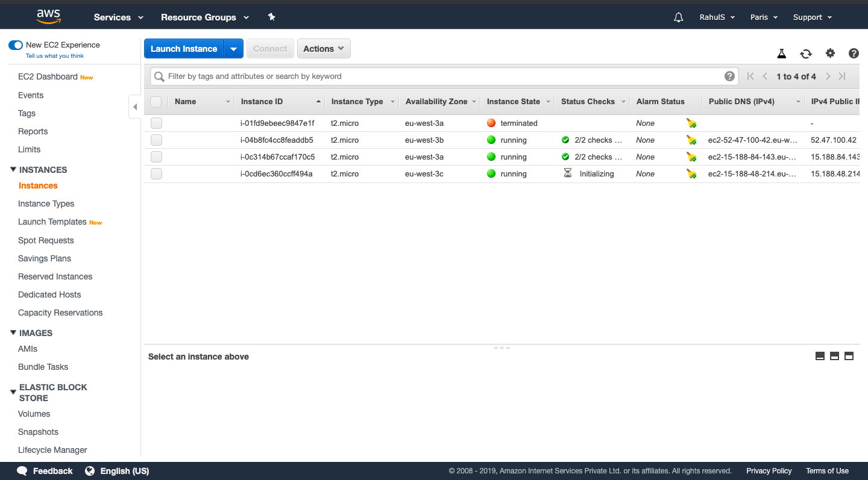The height and width of the screenshot is (480, 868).
Task: Open the help question mark icon
Action: (x=854, y=54)
